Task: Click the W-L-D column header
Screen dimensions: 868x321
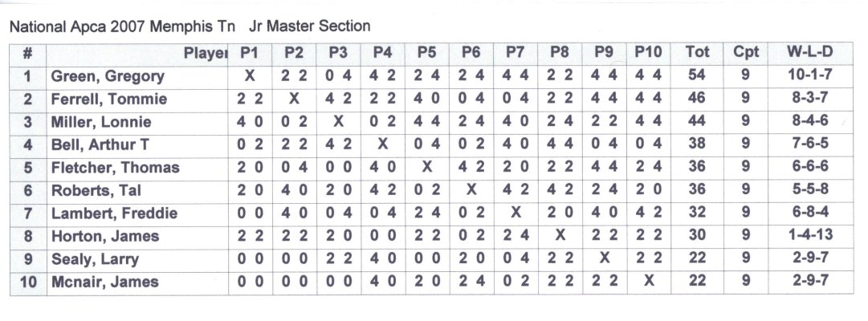Action: [810, 53]
